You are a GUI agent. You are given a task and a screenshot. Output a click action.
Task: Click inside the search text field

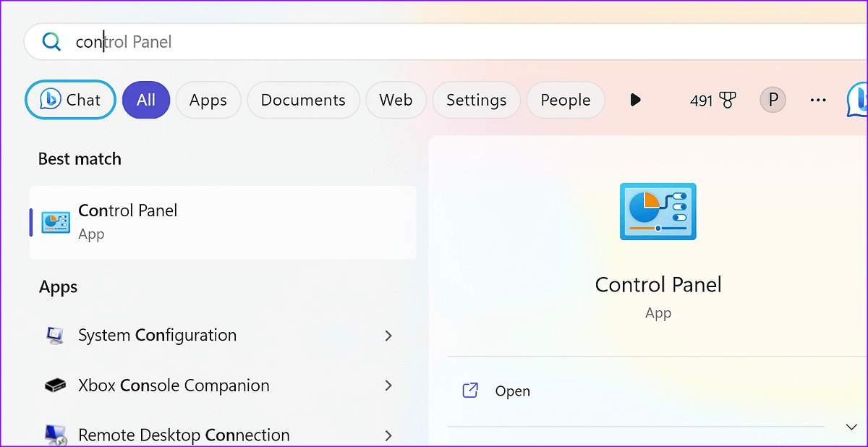click(434, 42)
